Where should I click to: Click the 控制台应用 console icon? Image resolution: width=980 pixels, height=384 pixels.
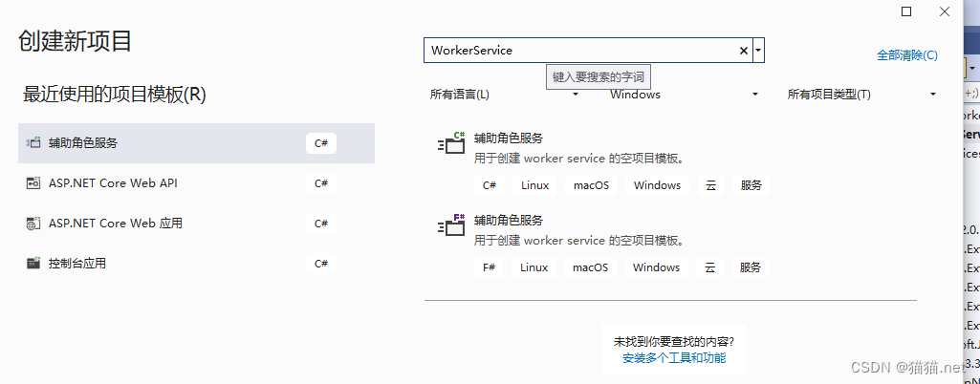pos(33,264)
